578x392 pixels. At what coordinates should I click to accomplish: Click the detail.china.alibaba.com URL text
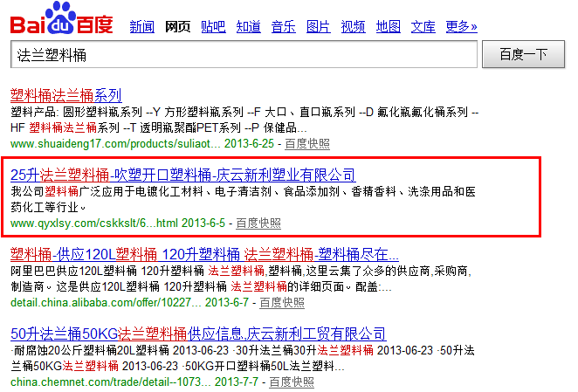(106, 303)
